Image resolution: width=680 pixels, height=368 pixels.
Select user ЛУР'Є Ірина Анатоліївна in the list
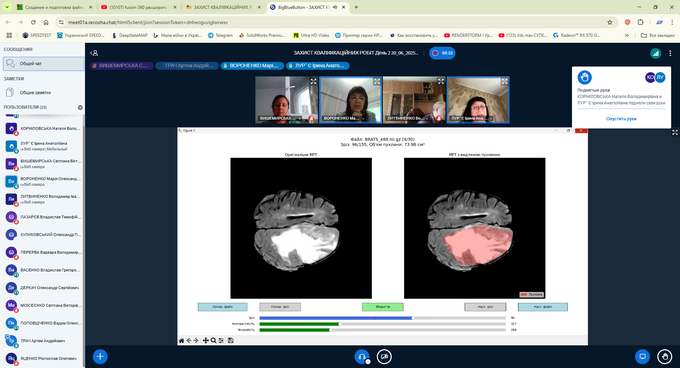click(43, 146)
